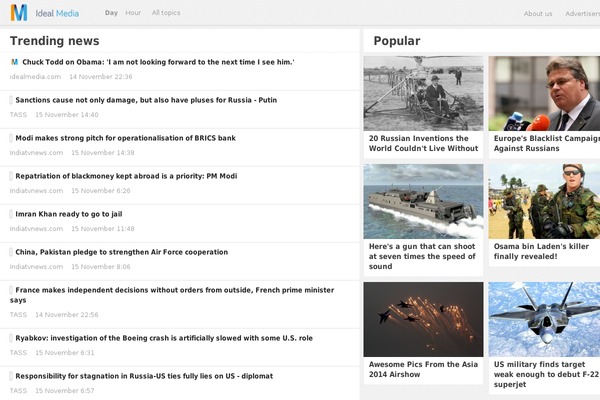Image resolution: width=600 pixels, height=400 pixels.
Task: Open the Advertisers link in header
Action: tap(582, 14)
